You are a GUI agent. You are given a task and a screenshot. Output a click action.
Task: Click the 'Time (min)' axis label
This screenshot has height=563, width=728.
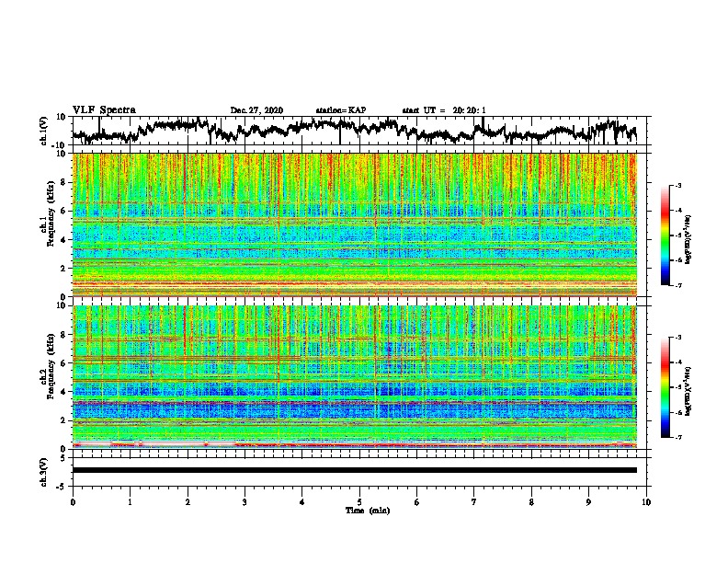(x=368, y=511)
